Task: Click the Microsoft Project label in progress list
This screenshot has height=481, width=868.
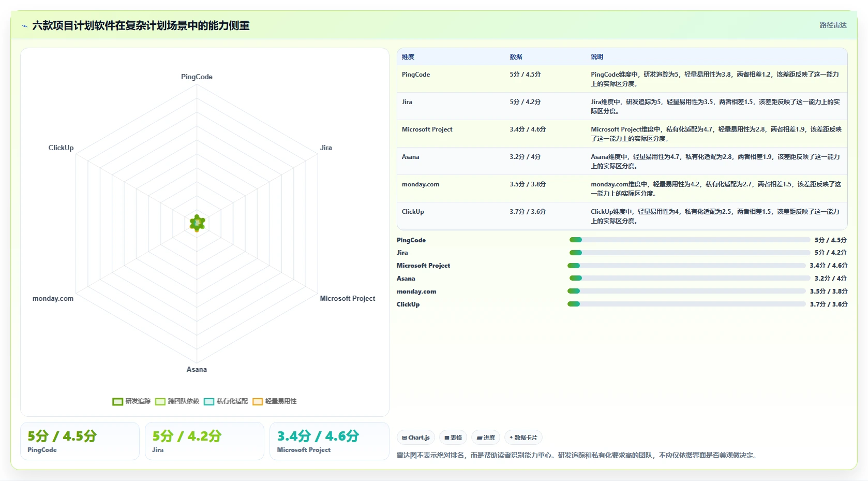Action: (423, 266)
